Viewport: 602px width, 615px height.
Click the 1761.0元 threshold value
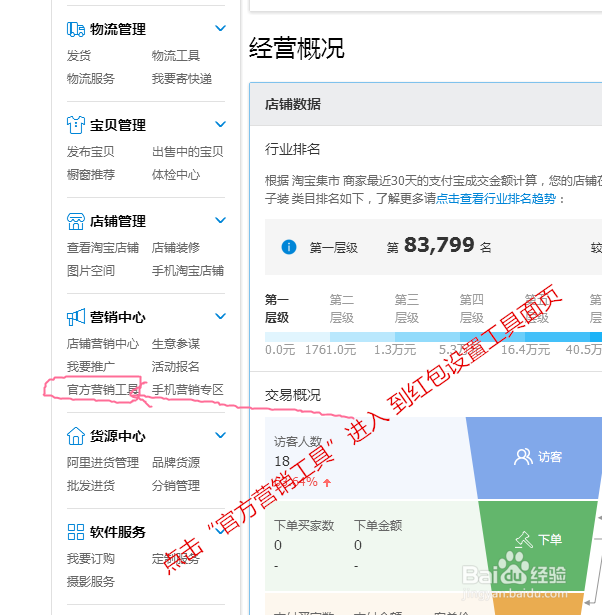(331, 349)
